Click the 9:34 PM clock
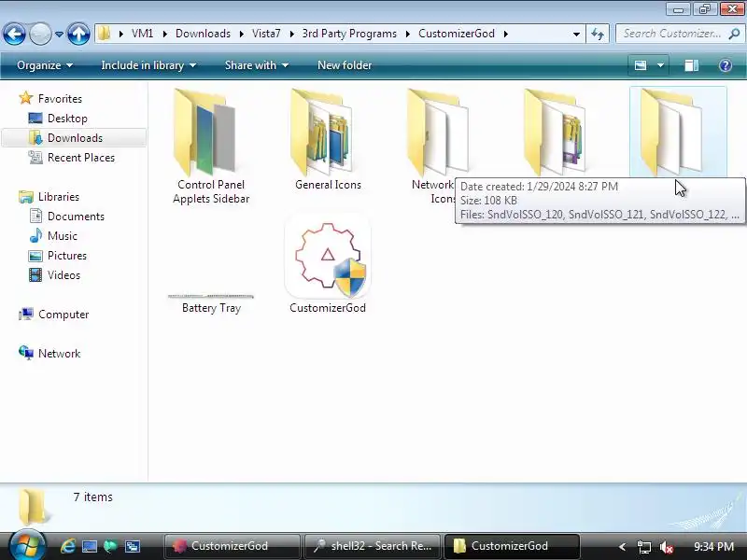 pos(713,546)
